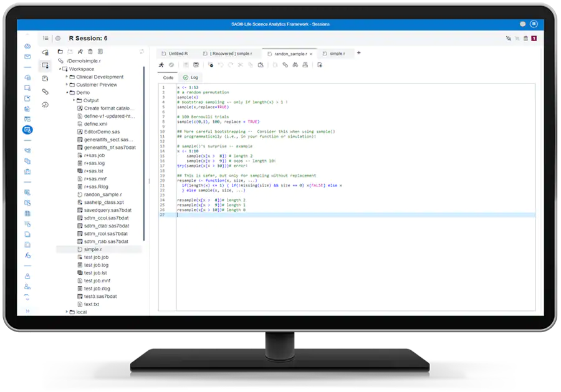This screenshot has height=392, width=561.
Task: Expand the left navigation with the double chevron
Action: pos(27,311)
